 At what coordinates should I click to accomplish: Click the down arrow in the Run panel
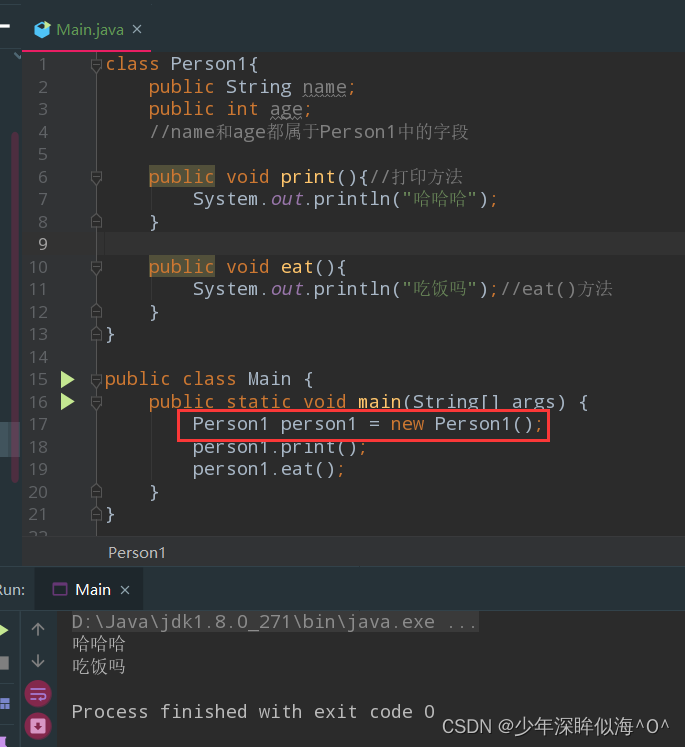click(38, 661)
